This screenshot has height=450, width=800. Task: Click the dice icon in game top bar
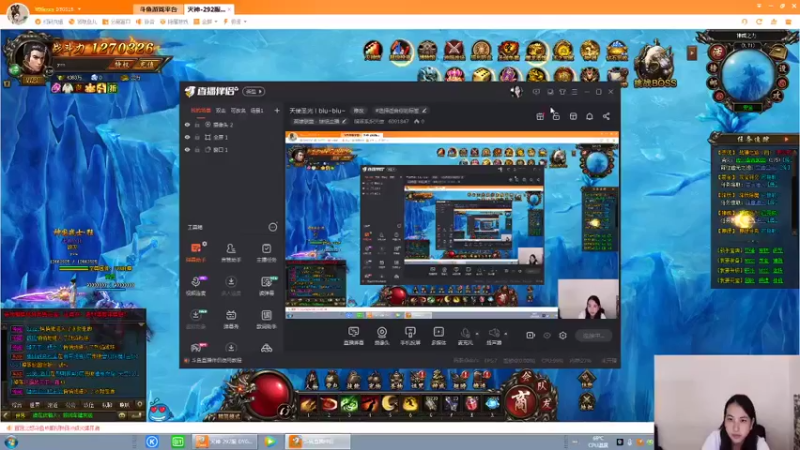point(482,75)
